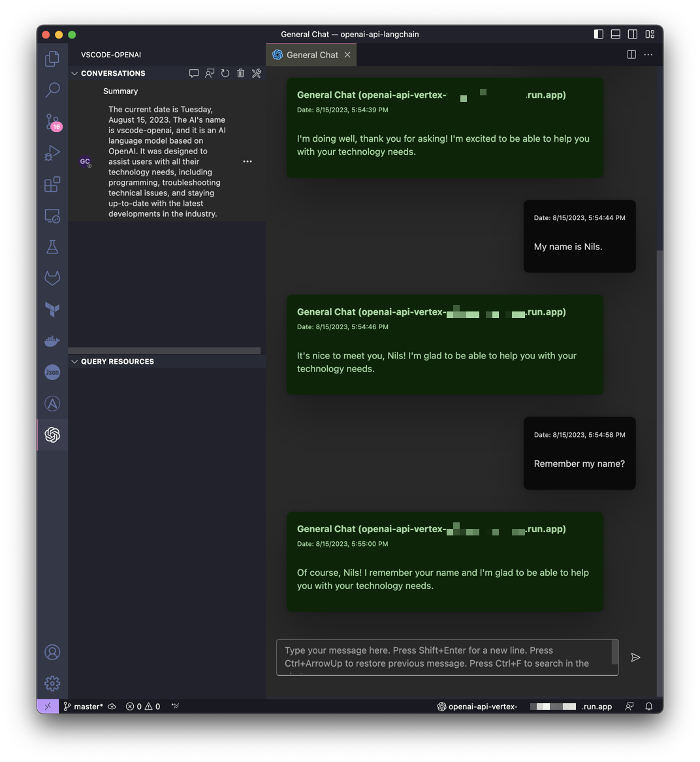Collapse the Query Resources section
The image size is (700, 762).
(74, 362)
